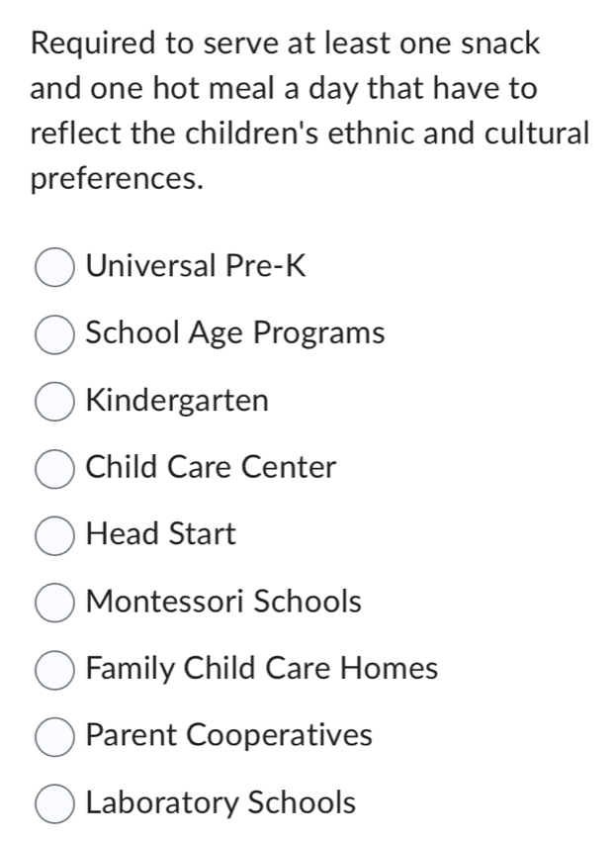
Task: Select the Head Start radio button
Action: click(55, 535)
